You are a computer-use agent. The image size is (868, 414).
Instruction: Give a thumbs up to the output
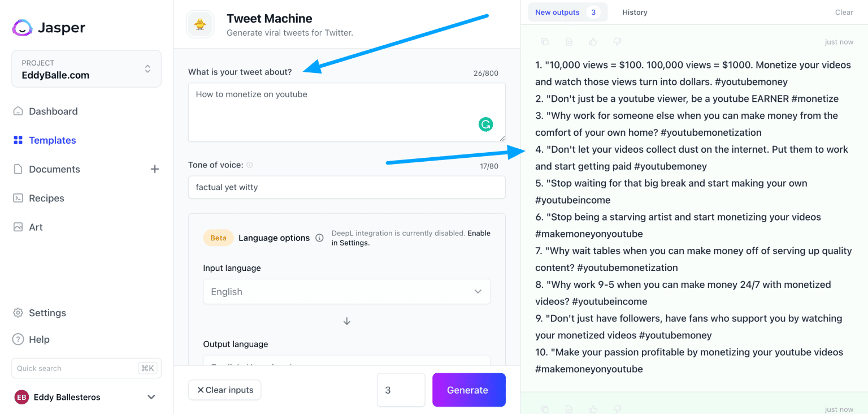pos(592,41)
